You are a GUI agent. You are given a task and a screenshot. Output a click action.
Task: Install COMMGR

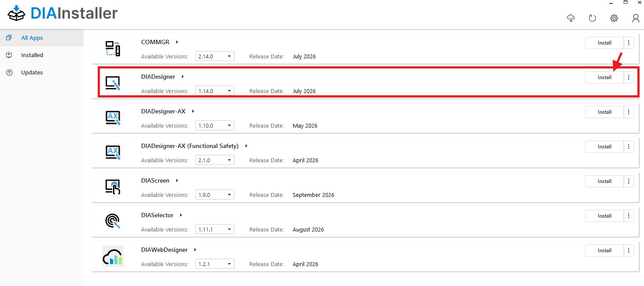tap(605, 43)
